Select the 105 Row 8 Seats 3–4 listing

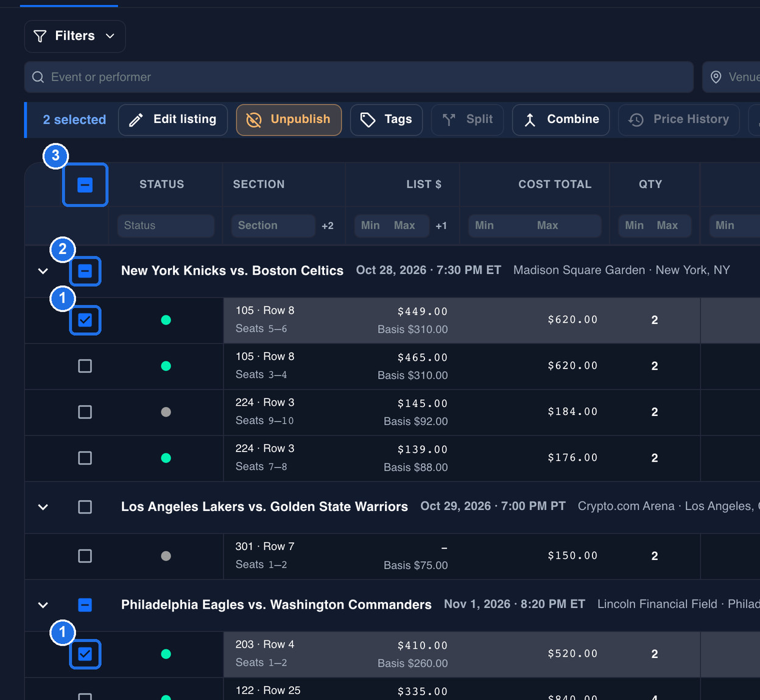85,366
